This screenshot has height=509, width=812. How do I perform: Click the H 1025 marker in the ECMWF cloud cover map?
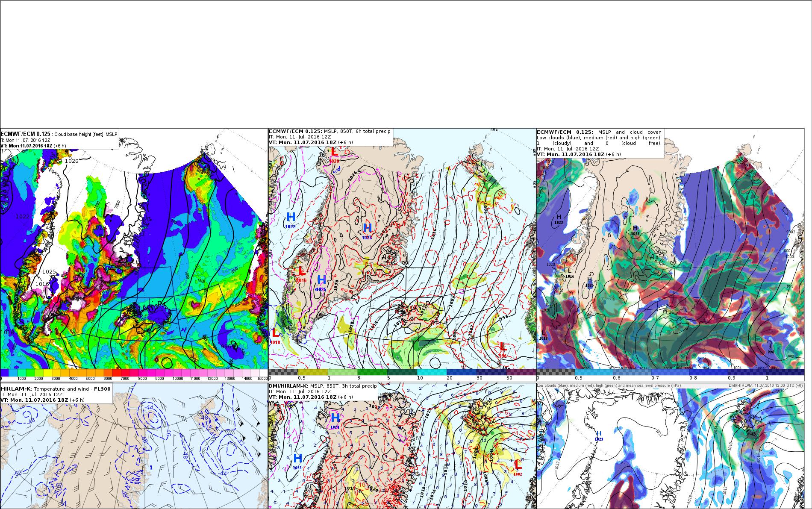(x=589, y=282)
